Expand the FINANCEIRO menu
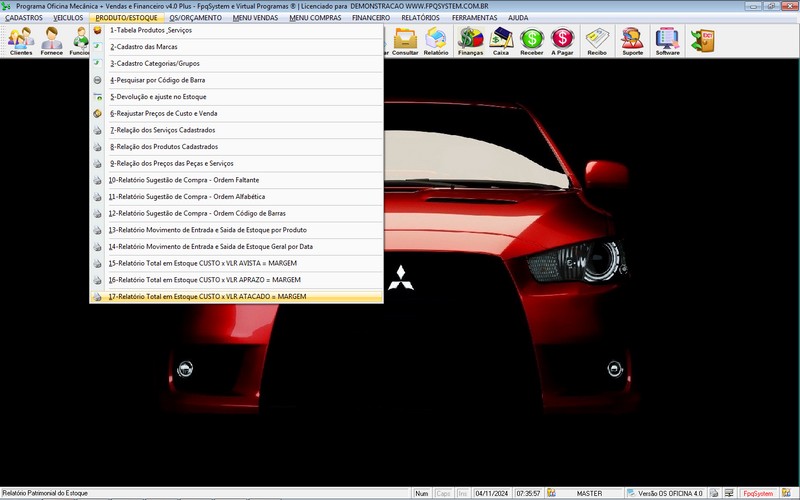 [x=371, y=18]
